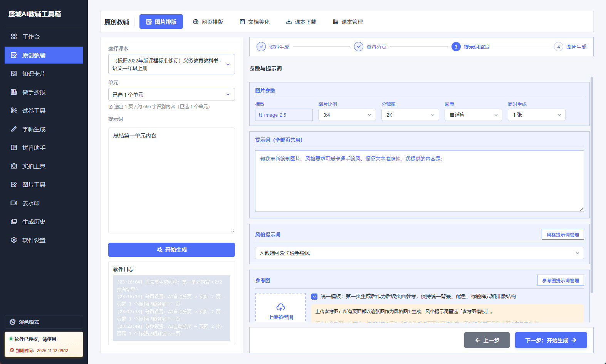Click the shared prompt textarea 帮我重新绘制图片
Viewport: 606px width, 364px height.
click(x=420, y=181)
